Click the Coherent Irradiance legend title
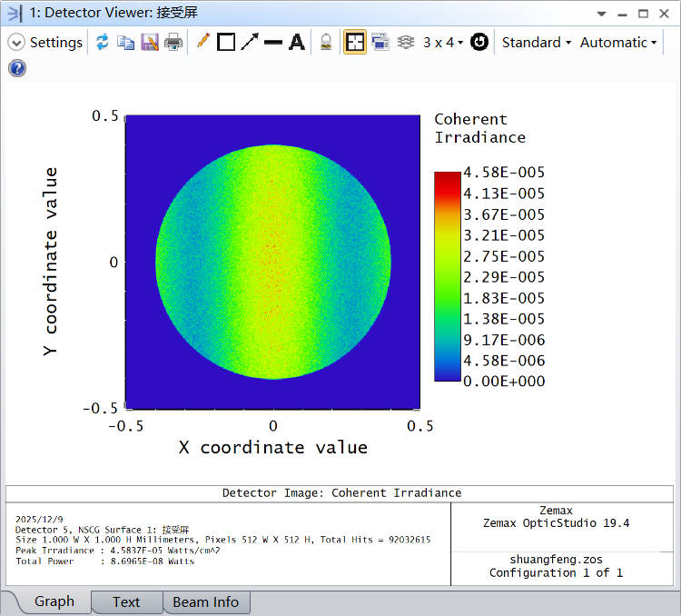The height and width of the screenshot is (616, 681). (x=480, y=128)
